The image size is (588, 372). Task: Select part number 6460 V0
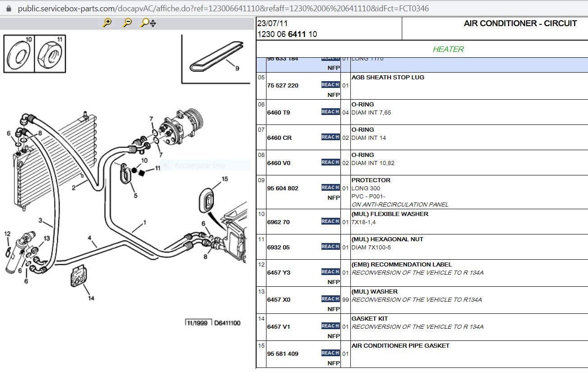(279, 163)
